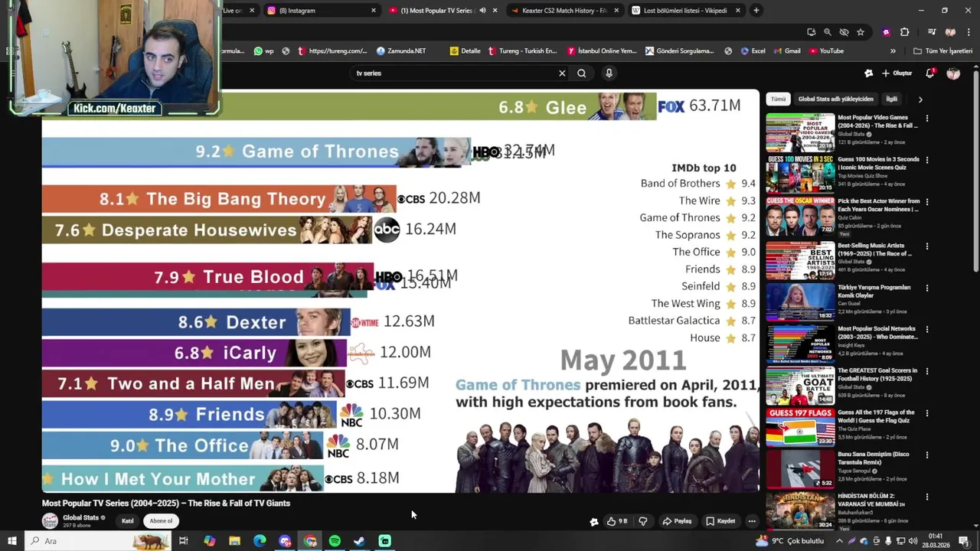Open the browser zoom magnifier icon
980x551 pixels.
[x=828, y=32]
